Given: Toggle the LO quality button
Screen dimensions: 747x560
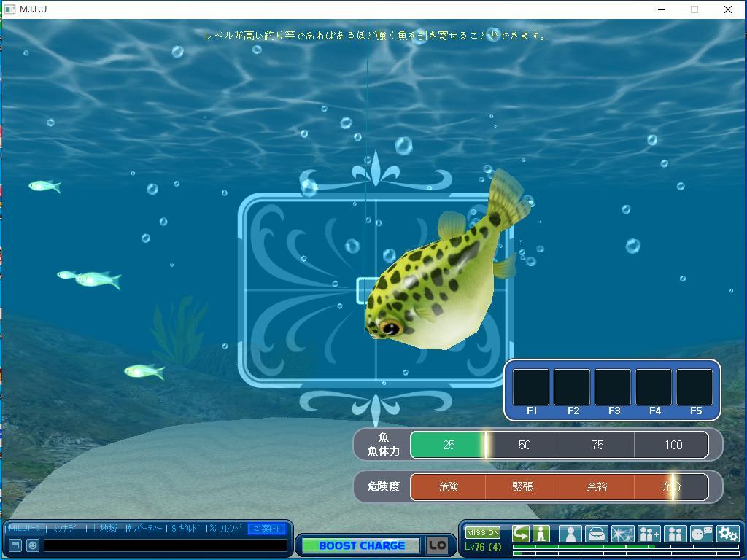Looking at the screenshot, I should pyautogui.click(x=437, y=545).
